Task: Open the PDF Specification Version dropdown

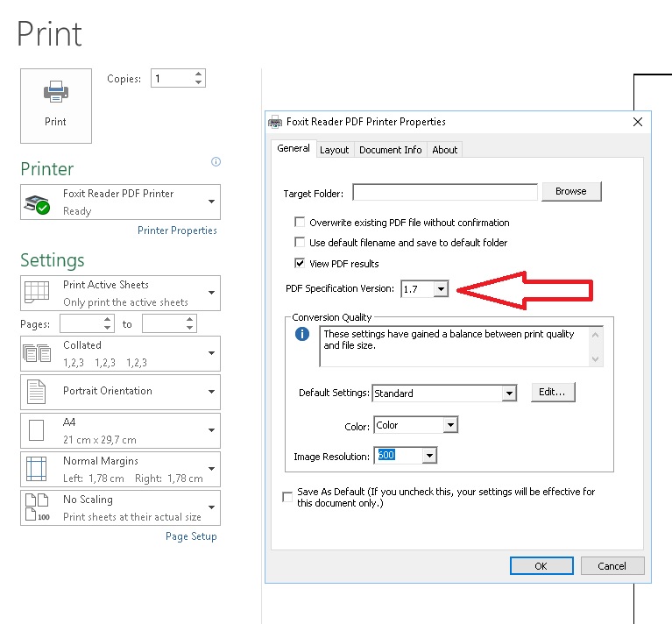Action: pos(441,289)
